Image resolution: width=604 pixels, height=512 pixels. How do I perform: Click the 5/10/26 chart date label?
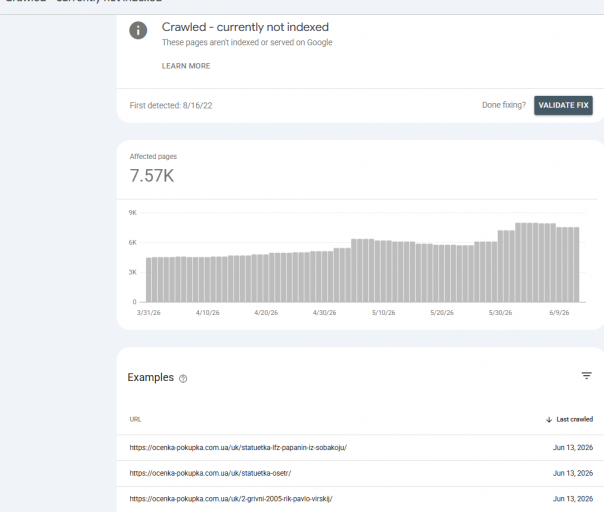383,312
